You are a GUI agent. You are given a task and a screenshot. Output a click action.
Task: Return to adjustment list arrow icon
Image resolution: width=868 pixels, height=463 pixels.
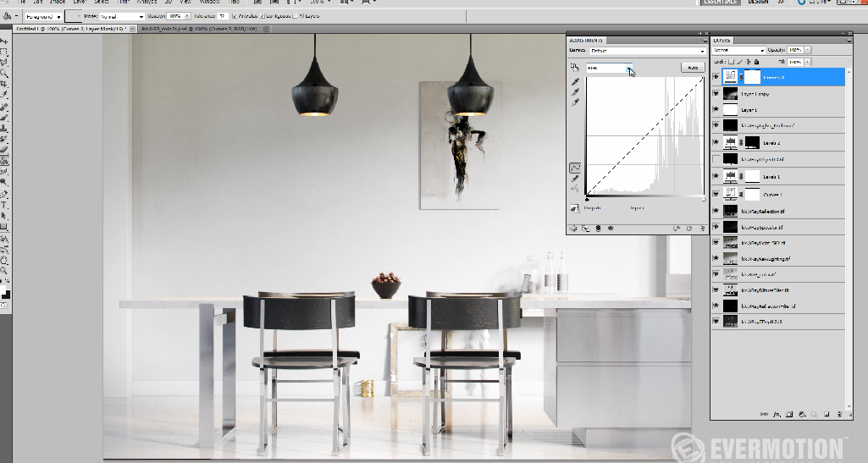tap(573, 229)
